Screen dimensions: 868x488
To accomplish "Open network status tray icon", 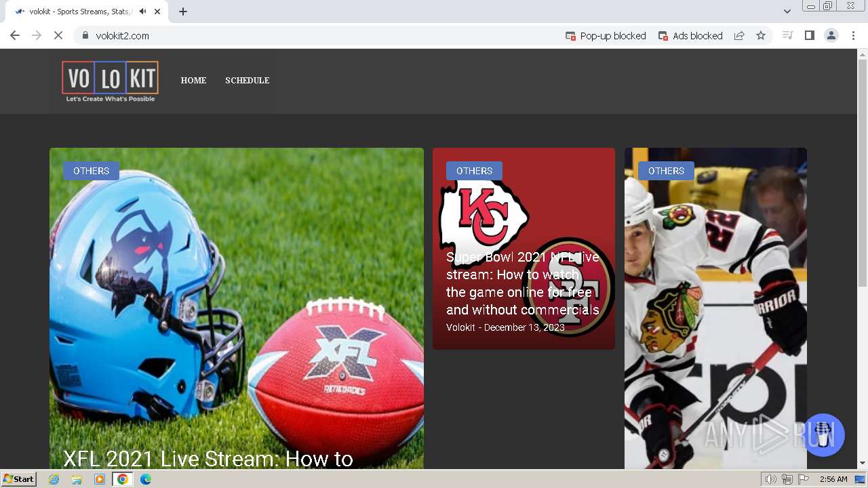I will (787, 479).
